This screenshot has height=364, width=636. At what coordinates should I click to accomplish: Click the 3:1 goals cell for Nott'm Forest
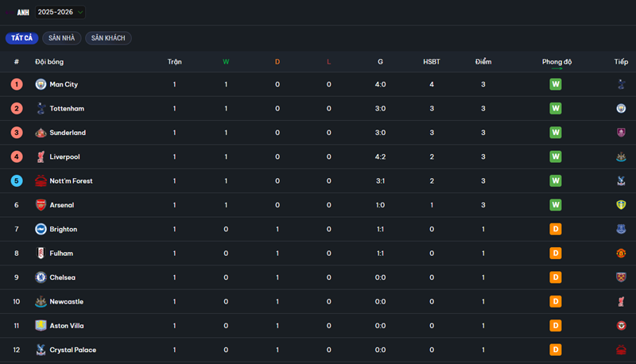[380, 180]
